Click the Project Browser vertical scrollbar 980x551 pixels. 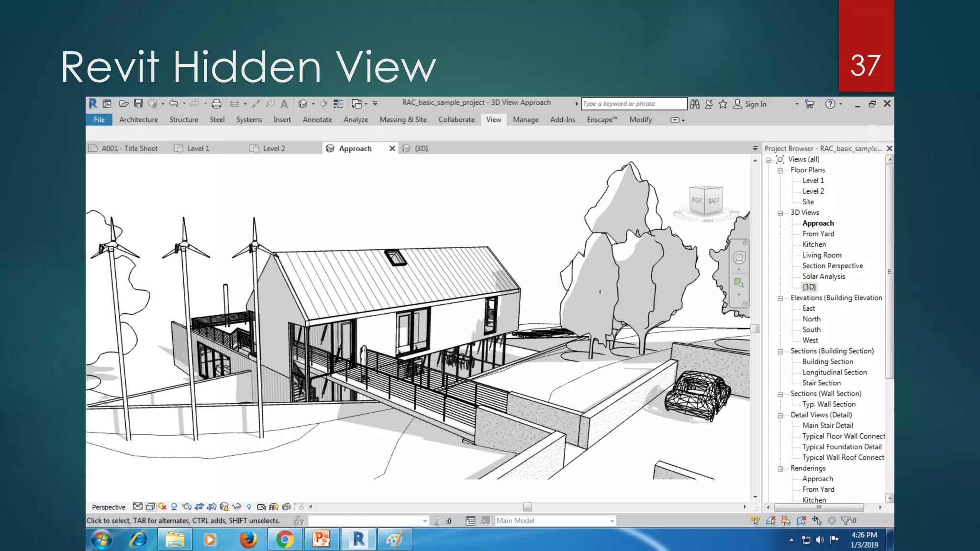coord(890,271)
